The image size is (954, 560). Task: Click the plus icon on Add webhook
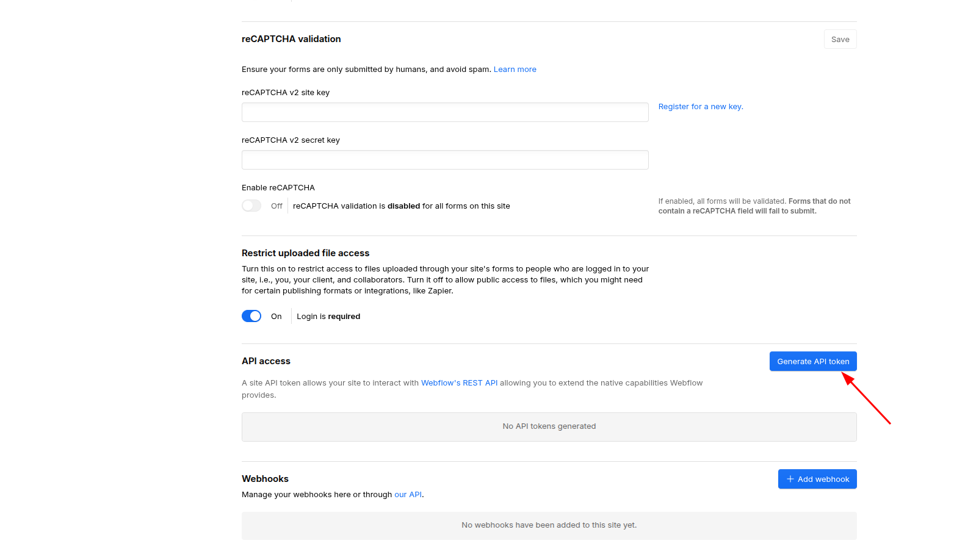coord(790,479)
